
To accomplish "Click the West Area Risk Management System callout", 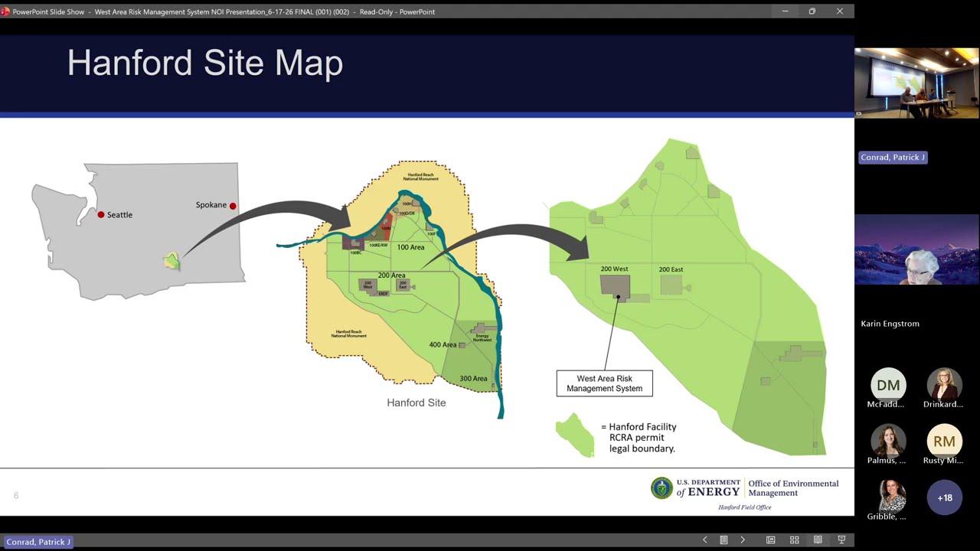I will [x=605, y=383].
